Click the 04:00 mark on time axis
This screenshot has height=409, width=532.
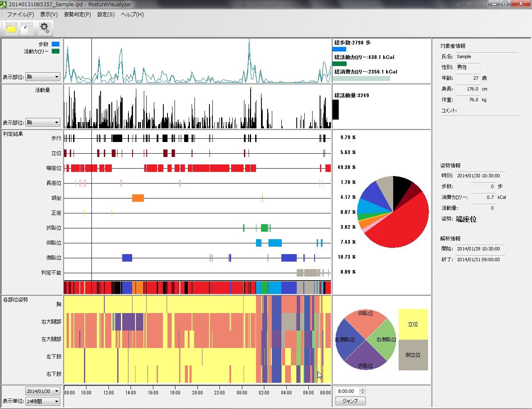[286, 392]
